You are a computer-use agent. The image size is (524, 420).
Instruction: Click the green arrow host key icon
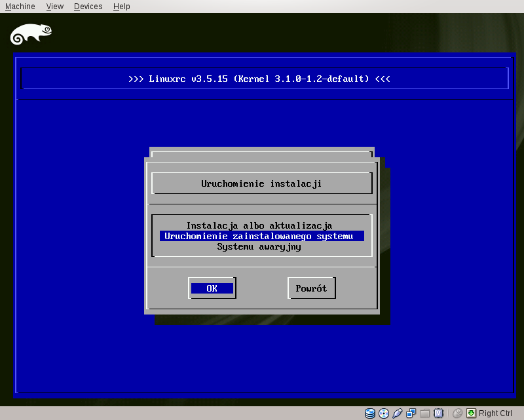tap(470, 413)
